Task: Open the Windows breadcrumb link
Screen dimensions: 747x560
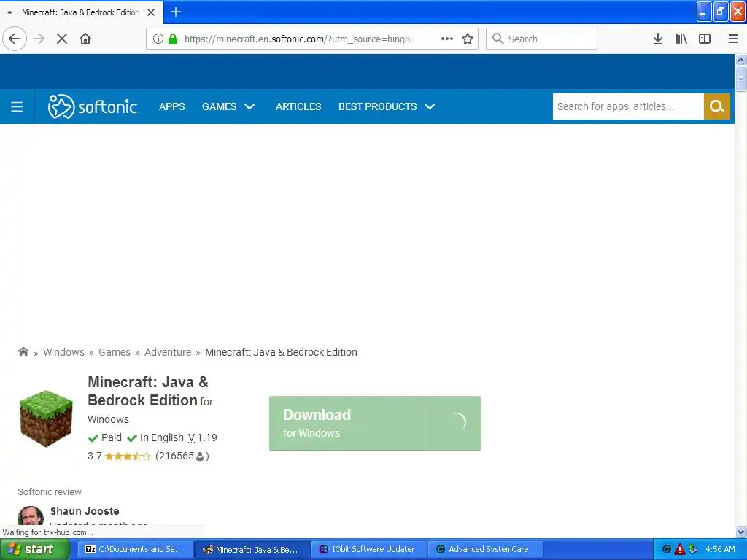Action: (64, 352)
